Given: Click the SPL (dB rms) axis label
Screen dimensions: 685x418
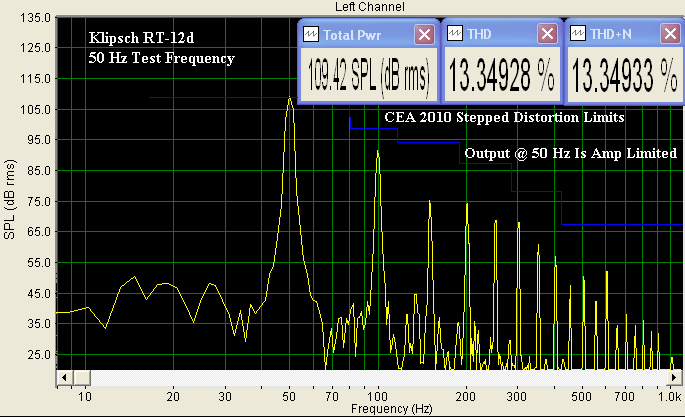Looking at the screenshot, I should point(9,199).
